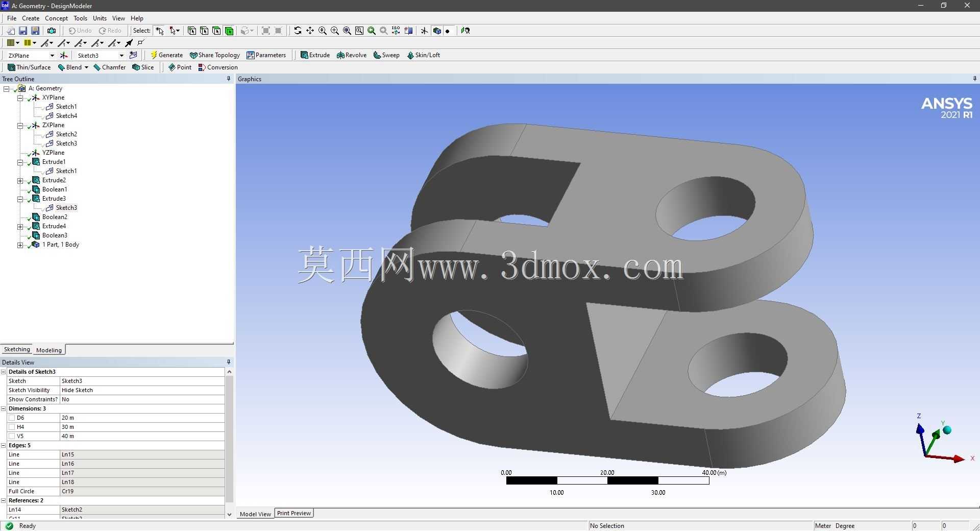Open Parameters
This screenshot has height=531, width=980.
pos(266,55)
